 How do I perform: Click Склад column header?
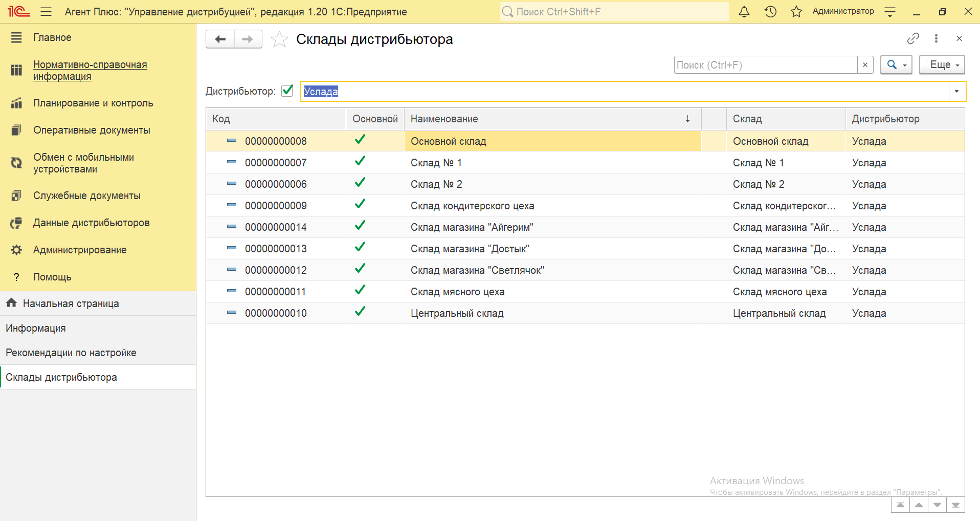(786, 119)
